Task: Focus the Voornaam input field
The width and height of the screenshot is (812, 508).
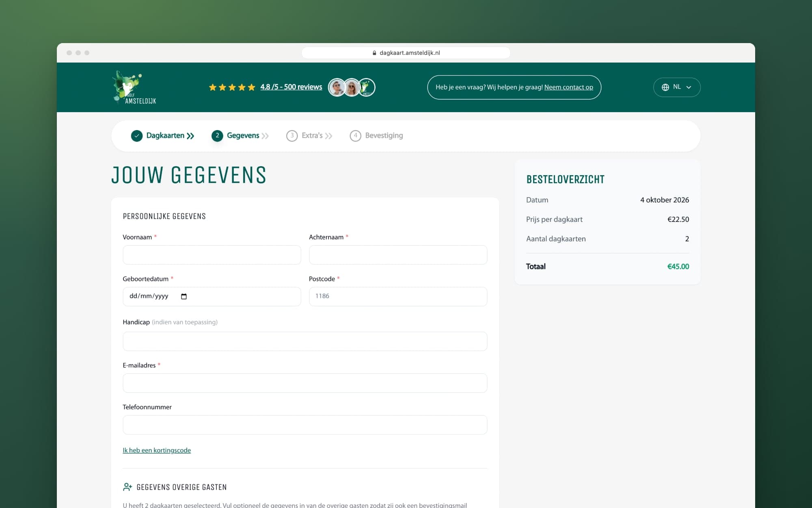Action: [212, 255]
